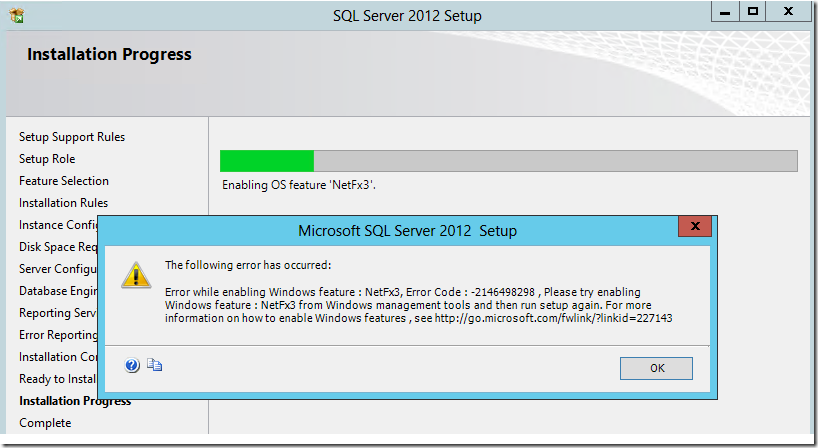The height and width of the screenshot is (448, 818).
Task: Click the OK button in error dialog
Action: (x=656, y=368)
